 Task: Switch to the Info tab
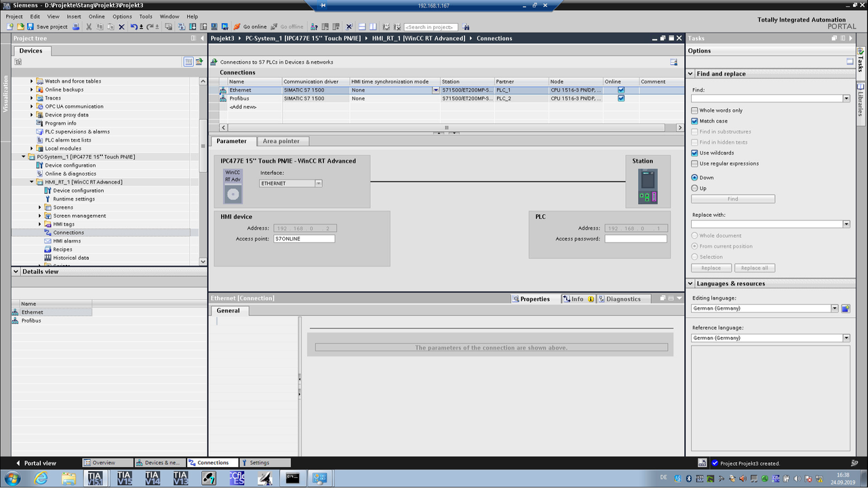pyautogui.click(x=578, y=299)
